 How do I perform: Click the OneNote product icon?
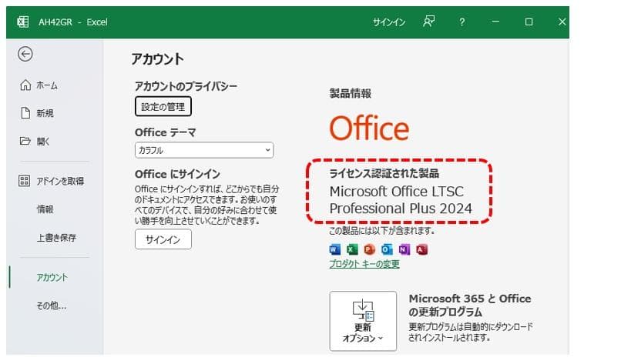(404, 249)
